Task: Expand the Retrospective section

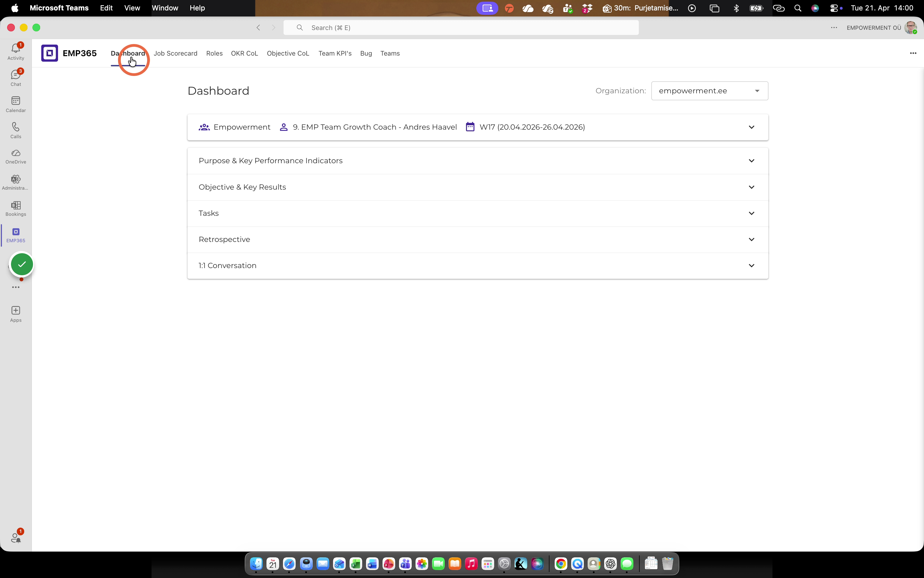Action: (x=478, y=240)
